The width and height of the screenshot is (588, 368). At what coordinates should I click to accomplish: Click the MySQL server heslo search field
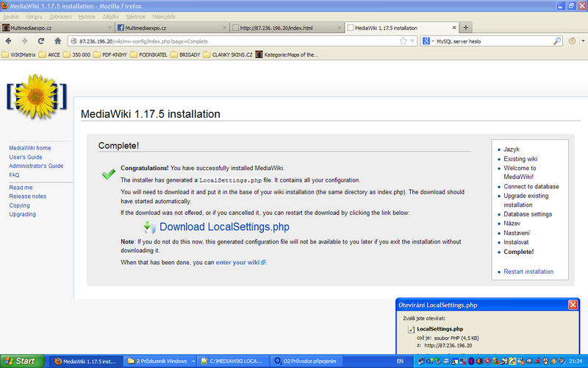(493, 41)
